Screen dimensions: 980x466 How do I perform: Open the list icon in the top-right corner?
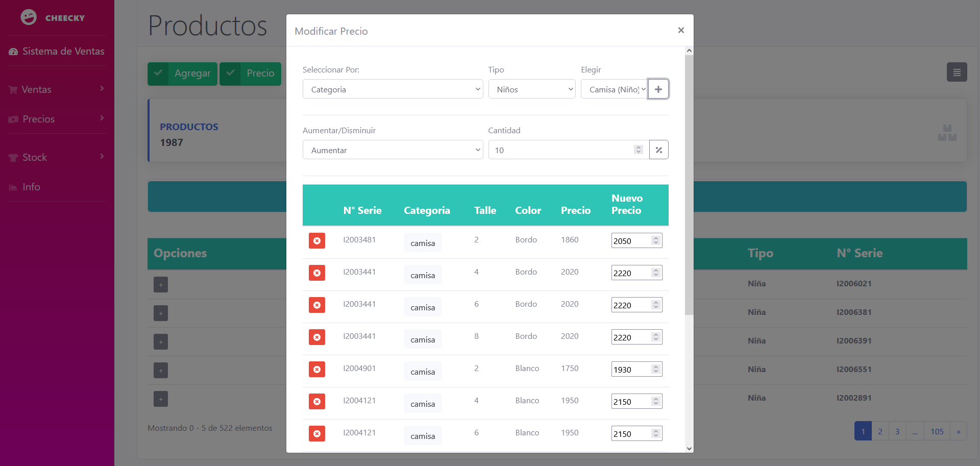click(957, 72)
